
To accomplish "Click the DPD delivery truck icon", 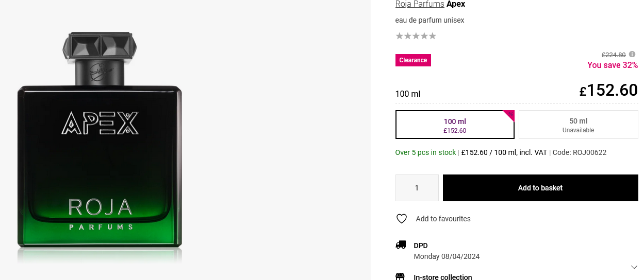I will click(x=401, y=245).
